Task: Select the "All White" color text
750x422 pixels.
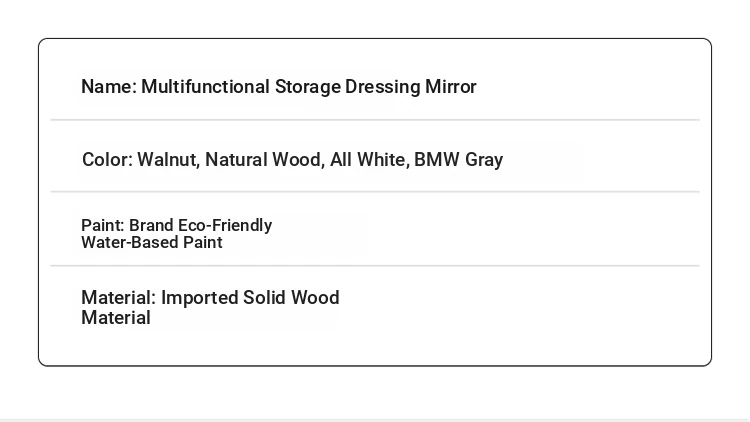Action: pos(370,160)
